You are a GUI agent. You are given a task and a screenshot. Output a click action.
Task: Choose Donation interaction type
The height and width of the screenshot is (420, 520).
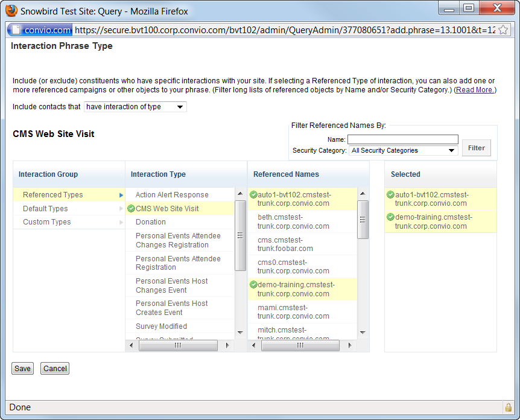180,222
